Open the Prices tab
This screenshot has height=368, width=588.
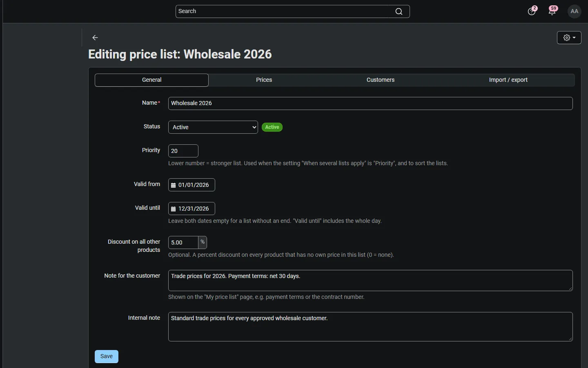click(264, 80)
